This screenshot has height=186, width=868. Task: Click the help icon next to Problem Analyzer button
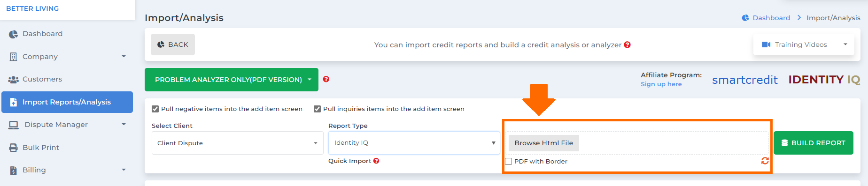326,79
